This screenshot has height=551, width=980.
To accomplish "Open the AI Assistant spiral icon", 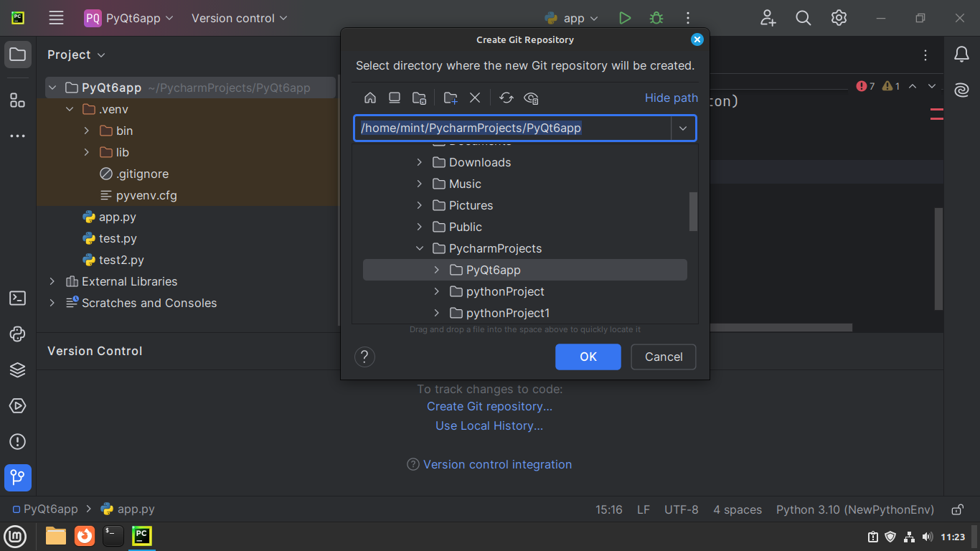I will [961, 90].
